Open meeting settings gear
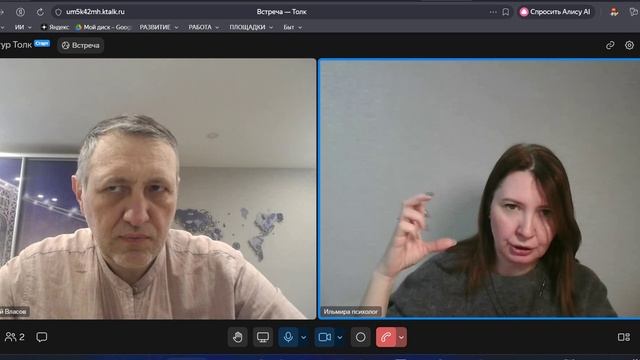This screenshot has width=640, height=360. tap(629, 45)
